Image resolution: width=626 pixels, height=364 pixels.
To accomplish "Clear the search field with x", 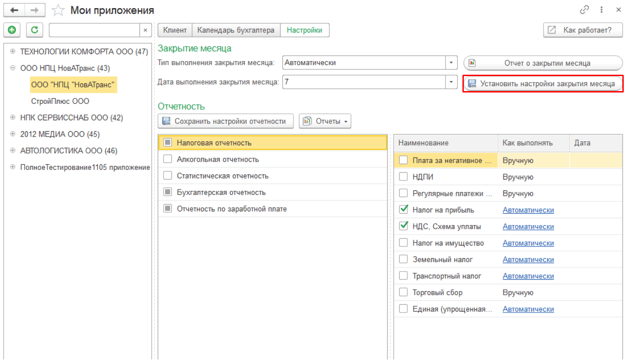I will [x=145, y=30].
